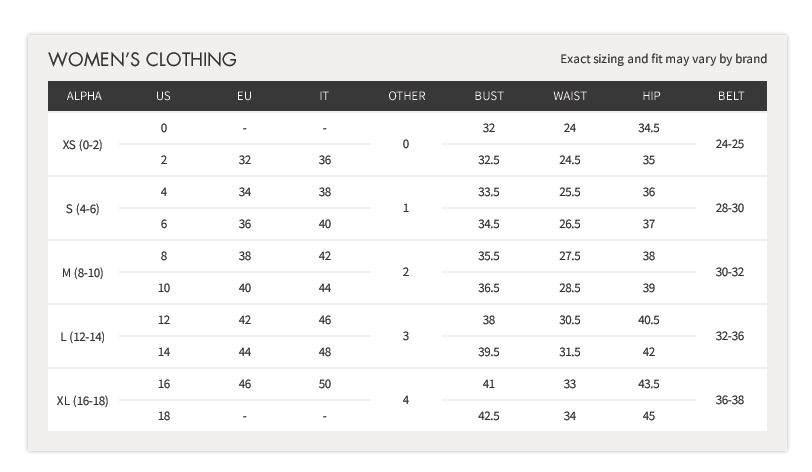The image size is (812, 472).
Task: Click the ALPHA column header
Action: [x=84, y=96]
